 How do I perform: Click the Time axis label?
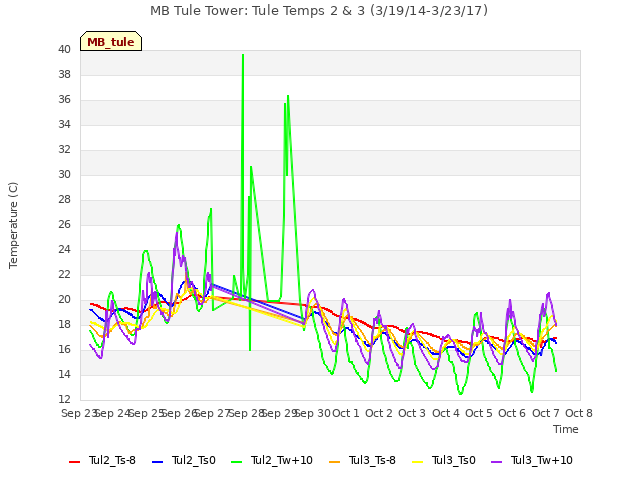[x=566, y=429]
